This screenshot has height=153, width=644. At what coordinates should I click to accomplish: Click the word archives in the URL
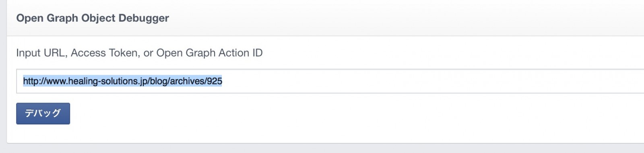click(187, 81)
